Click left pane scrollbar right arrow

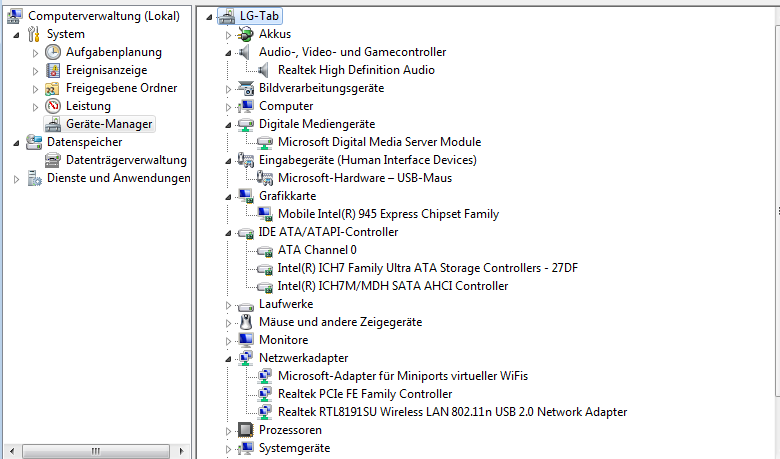point(182,451)
